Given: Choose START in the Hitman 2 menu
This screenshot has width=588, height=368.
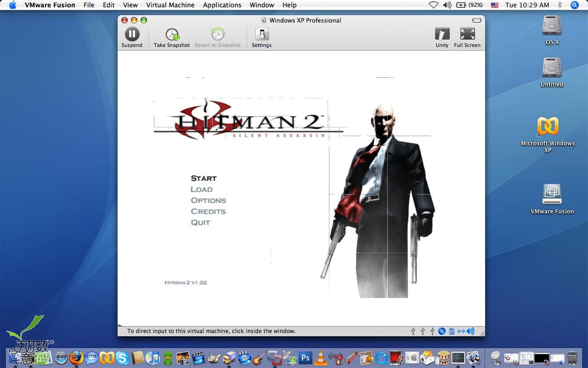Looking at the screenshot, I should pos(204,178).
